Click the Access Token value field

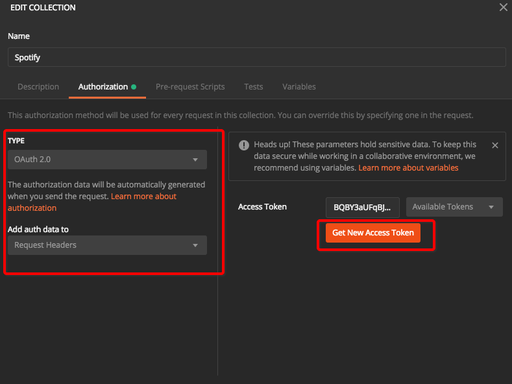click(x=362, y=207)
